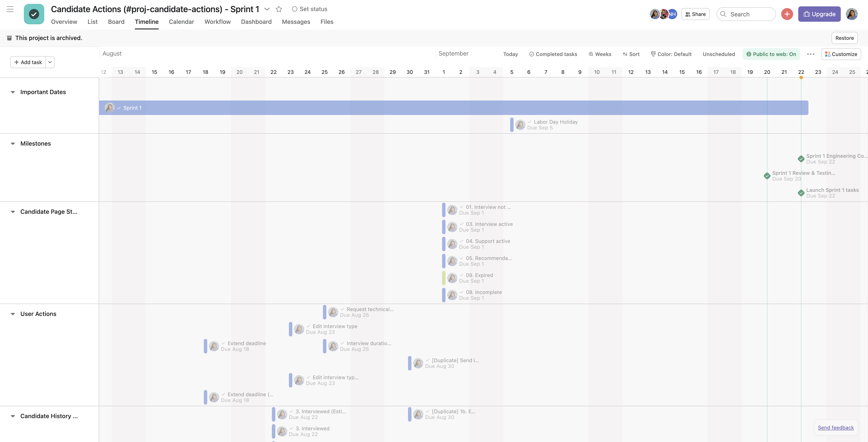The width and height of the screenshot is (868, 442).
Task: Click the Restore button
Action: pyautogui.click(x=844, y=38)
